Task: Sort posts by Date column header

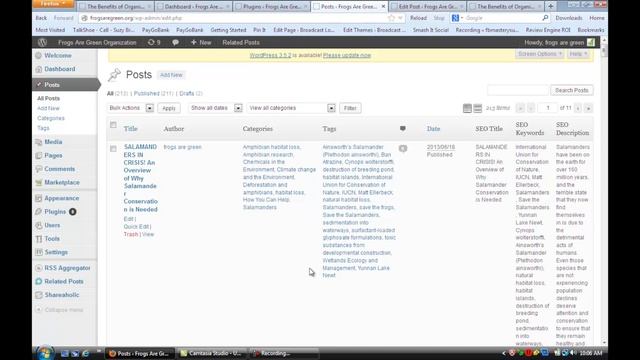Action: 433,129
